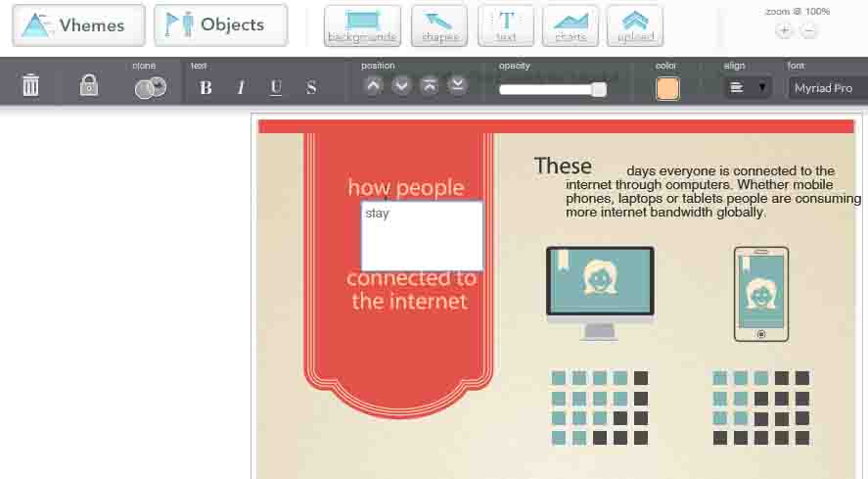Open the backgrounds tool

[x=362, y=25]
